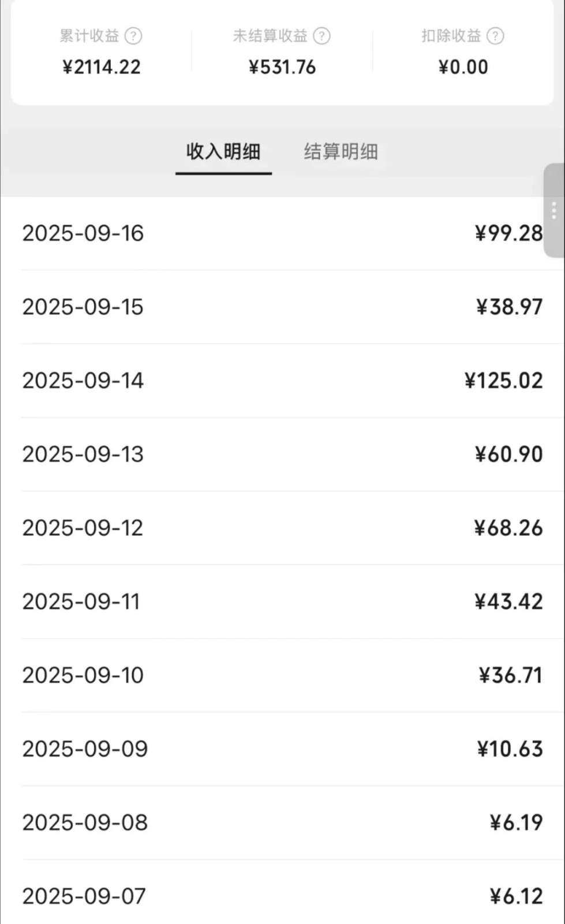Tap the 2025-09-11 income row
565x924 pixels.
282,602
